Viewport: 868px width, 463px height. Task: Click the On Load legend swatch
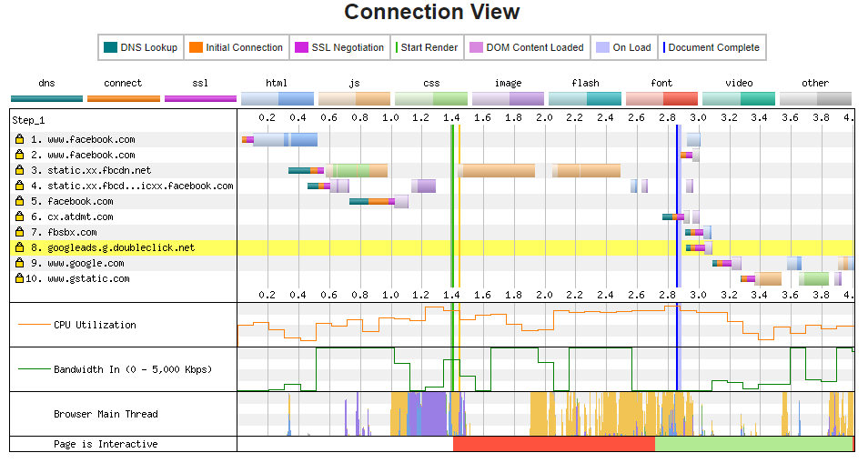coord(603,47)
